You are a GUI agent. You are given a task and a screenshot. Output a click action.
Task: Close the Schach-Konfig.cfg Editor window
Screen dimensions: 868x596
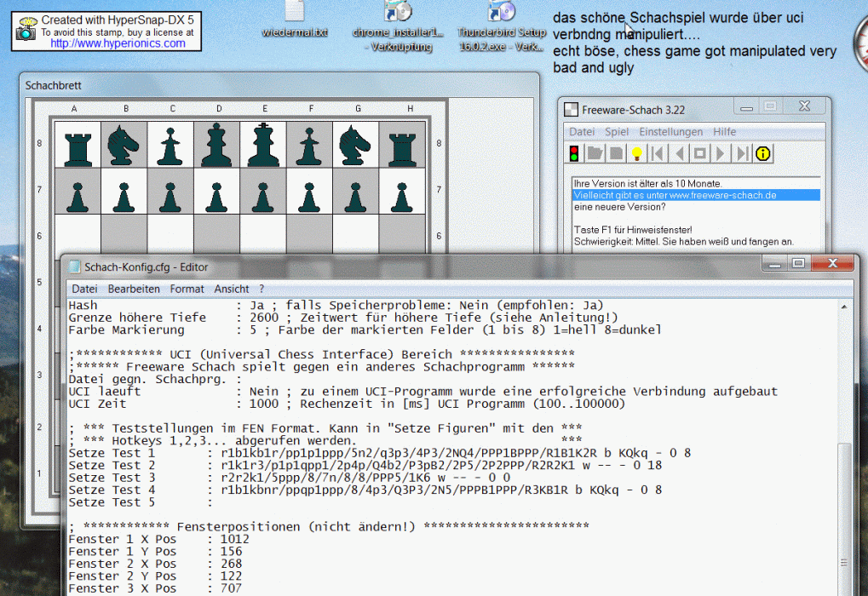coord(832,264)
